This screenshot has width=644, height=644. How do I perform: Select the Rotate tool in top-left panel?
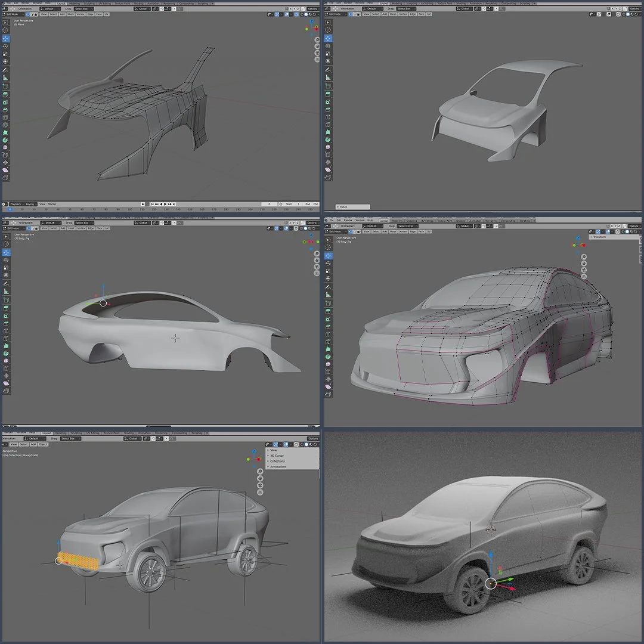[x=5, y=47]
